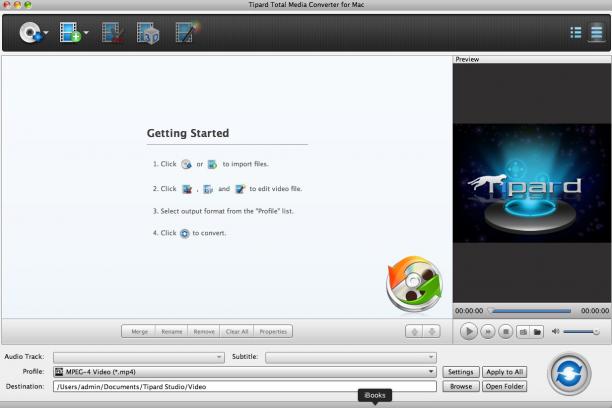Open the Enhance video magic-wand tool
Image resolution: width=612 pixels, height=408 pixels.
pos(188,31)
